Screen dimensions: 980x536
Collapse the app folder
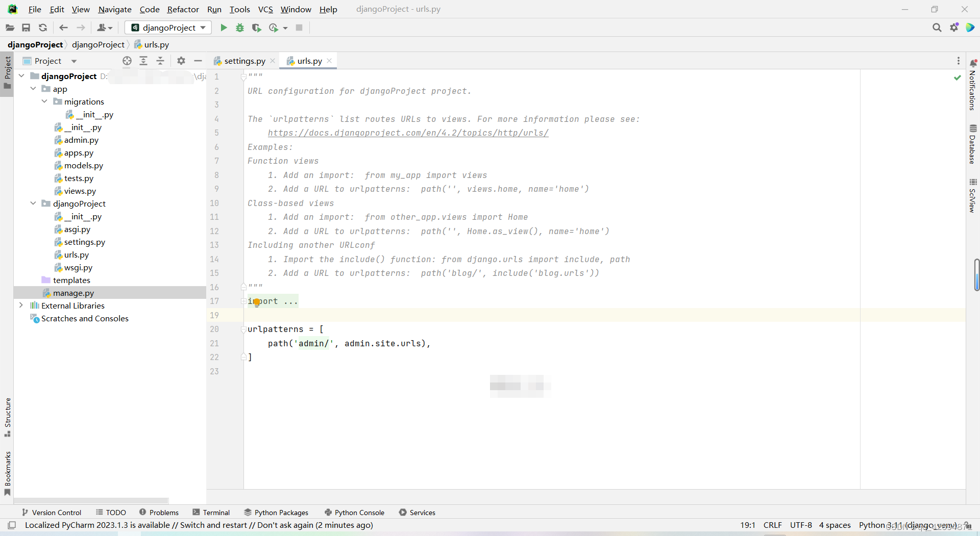33,88
